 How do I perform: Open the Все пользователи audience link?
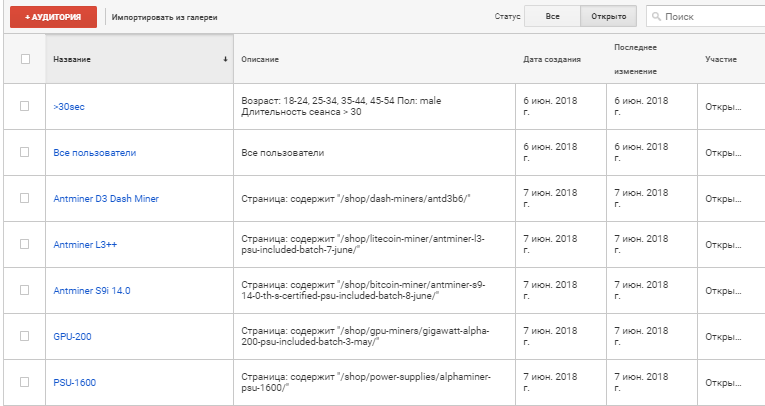click(x=94, y=153)
